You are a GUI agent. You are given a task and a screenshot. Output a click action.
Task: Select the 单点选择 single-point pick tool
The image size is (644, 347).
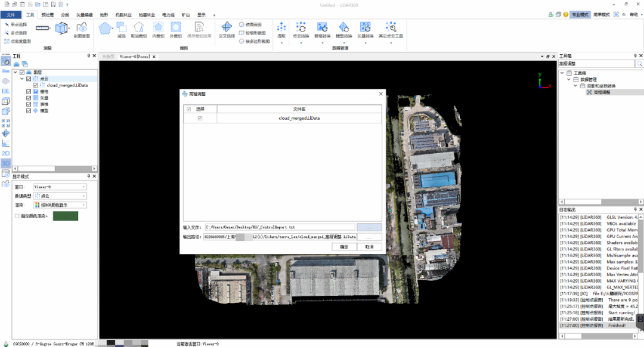(16, 24)
